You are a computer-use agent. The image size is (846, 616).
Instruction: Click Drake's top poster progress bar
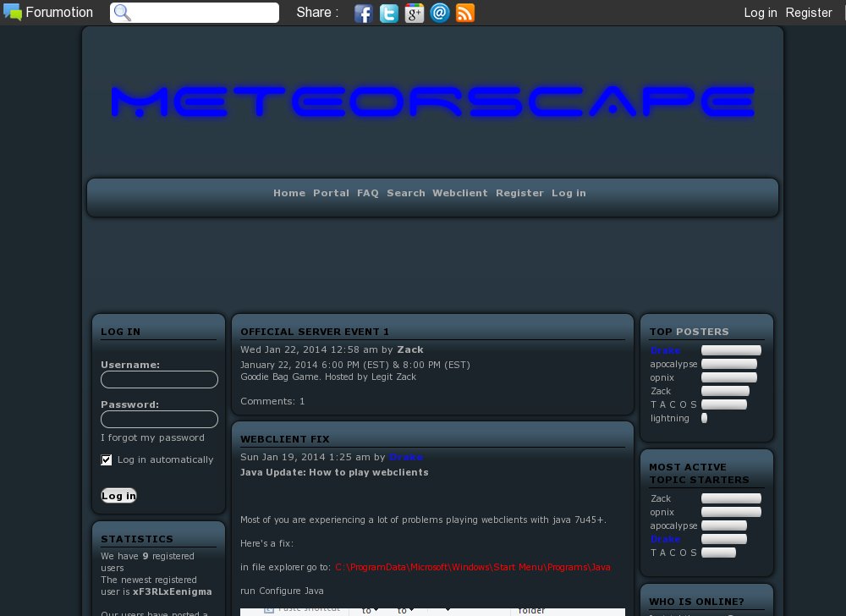click(x=731, y=350)
